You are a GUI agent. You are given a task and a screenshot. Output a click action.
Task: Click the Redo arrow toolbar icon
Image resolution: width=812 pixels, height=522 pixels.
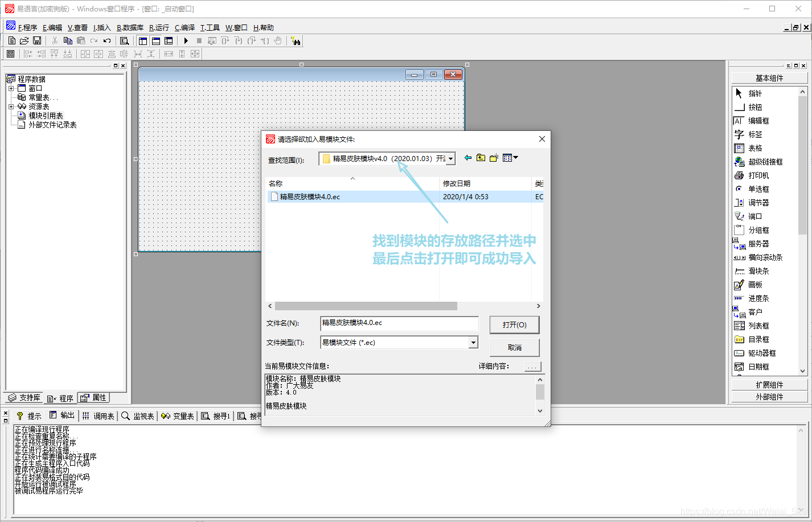coord(94,40)
